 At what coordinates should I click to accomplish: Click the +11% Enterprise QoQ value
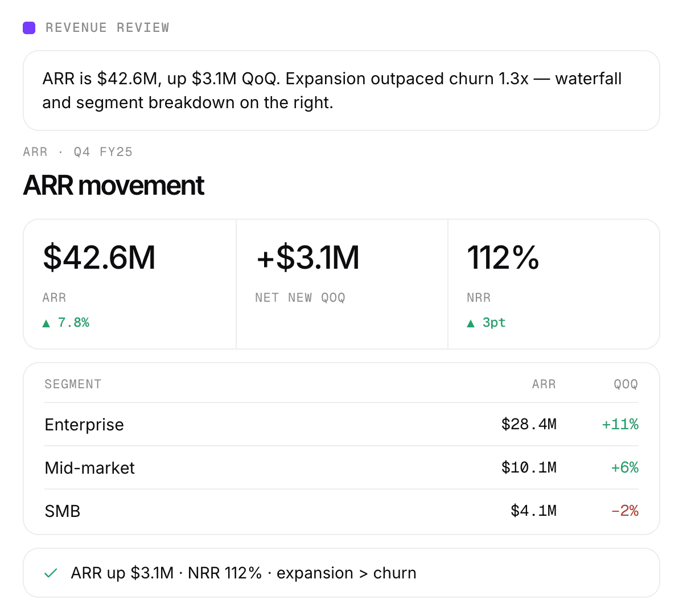(620, 424)
